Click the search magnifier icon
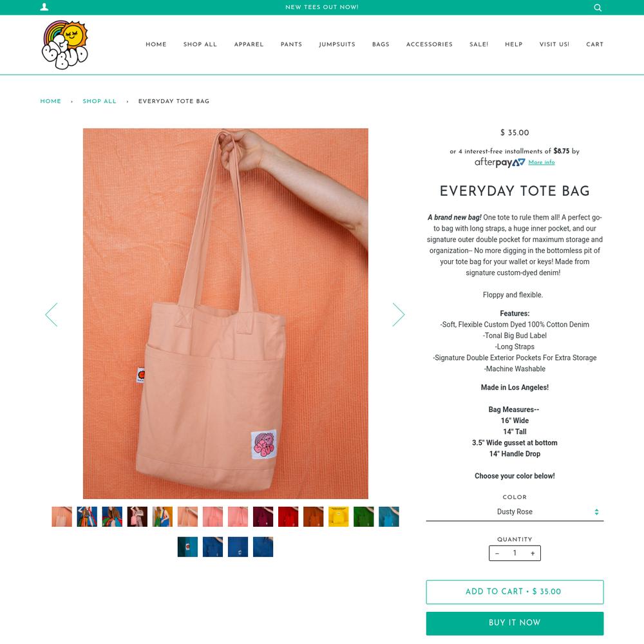 [x=598, y=7]
